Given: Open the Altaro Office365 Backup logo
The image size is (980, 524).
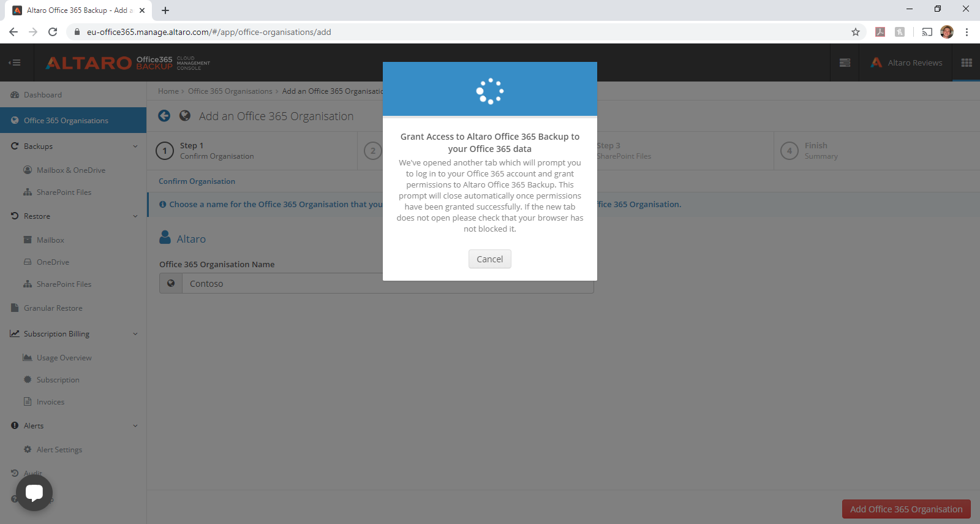Looking at the screenshot, I should (x=127, y=63).
